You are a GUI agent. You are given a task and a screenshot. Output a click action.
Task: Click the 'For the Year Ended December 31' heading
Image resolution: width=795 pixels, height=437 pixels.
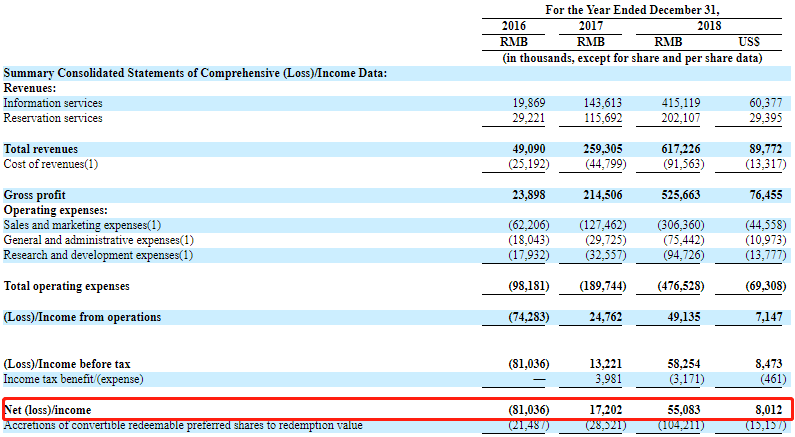[632, 9]
